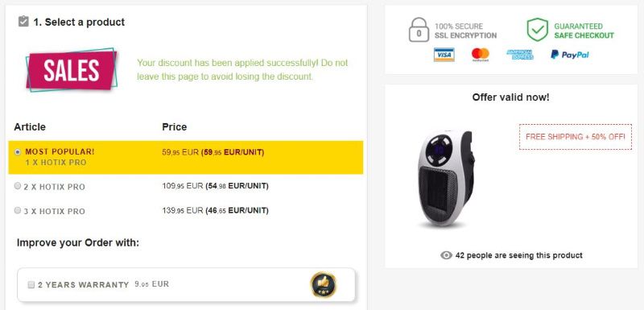The height and width of the screenshot is (310, 644).
Task: Select the 1 X HOTIX PRO radio option
Action: coord(17,152)
